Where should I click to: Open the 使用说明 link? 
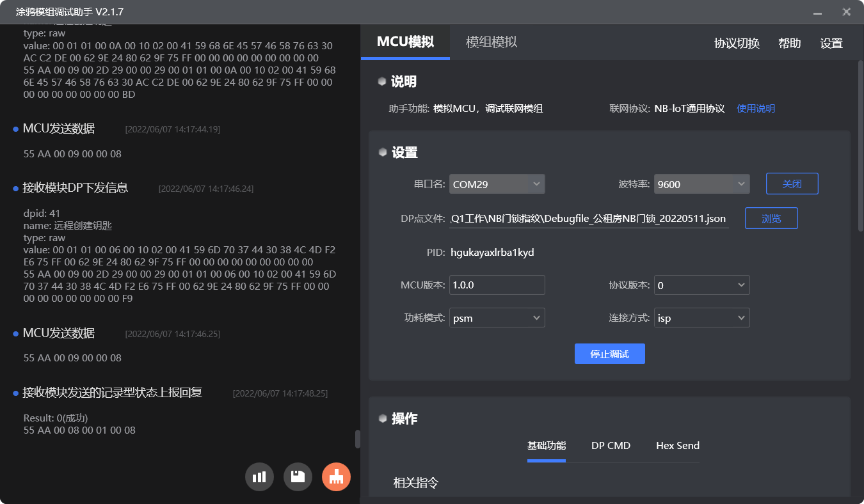756,109
